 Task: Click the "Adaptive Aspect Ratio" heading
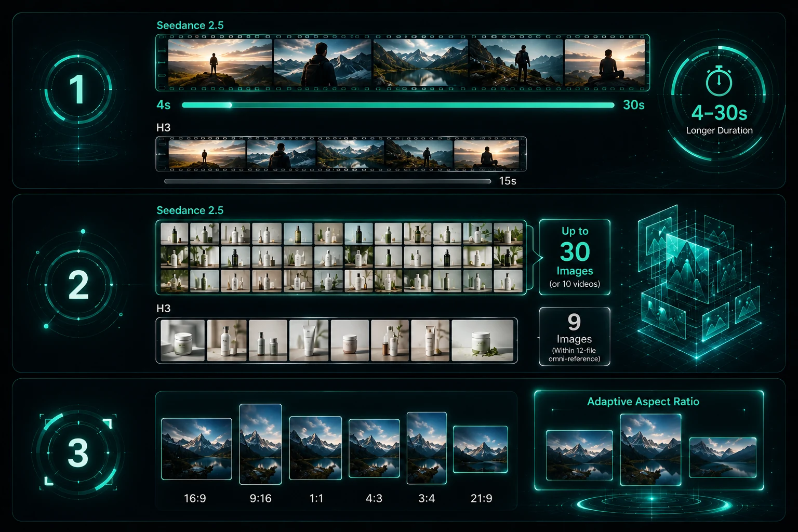(643, 402)
